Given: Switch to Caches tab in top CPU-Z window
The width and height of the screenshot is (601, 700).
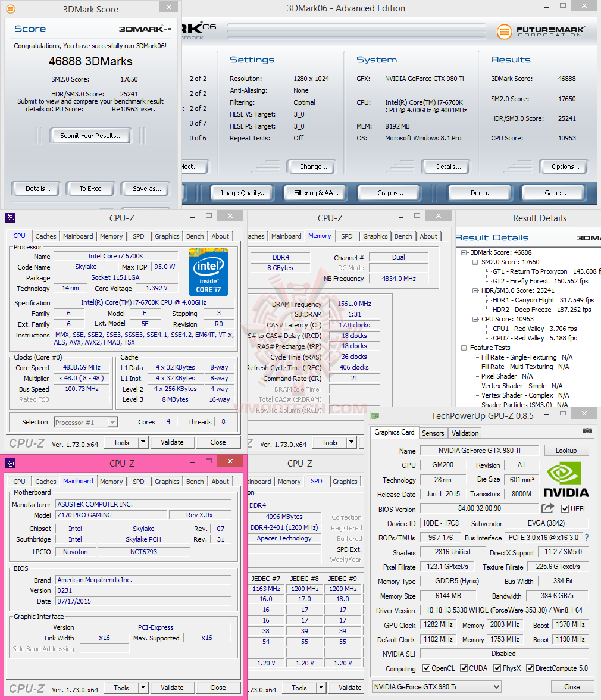Looking at the screenshot, I should 45,236.
